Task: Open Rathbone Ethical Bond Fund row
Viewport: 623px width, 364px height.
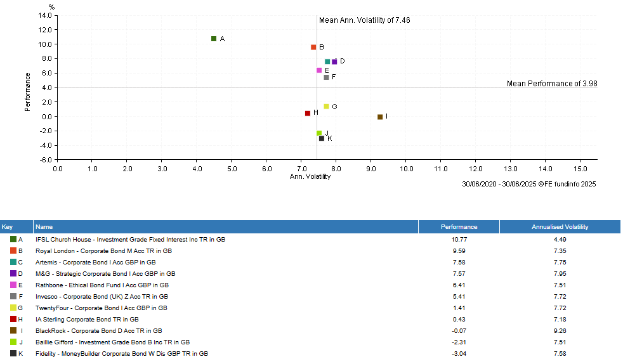Action: tap(102, 285)
